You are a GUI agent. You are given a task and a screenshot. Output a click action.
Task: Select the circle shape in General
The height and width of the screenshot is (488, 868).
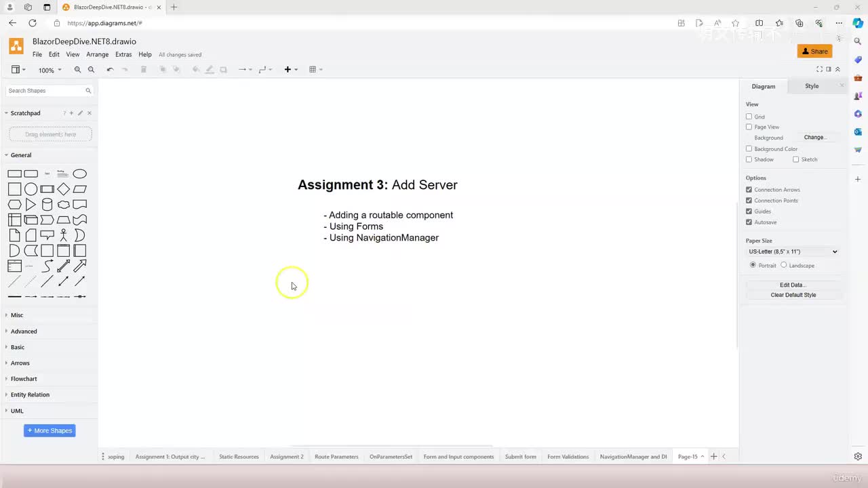point(31,189)
